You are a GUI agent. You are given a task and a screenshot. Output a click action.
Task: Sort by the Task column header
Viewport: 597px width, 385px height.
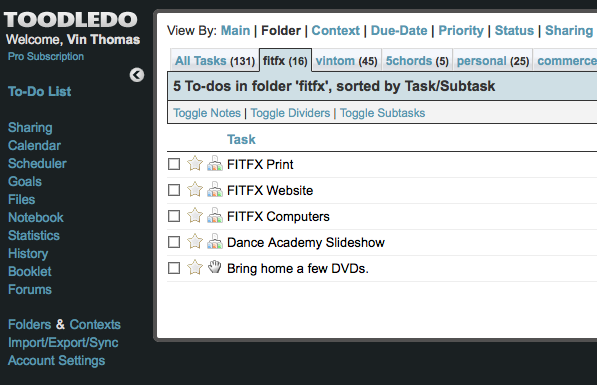tap(241, 139)
